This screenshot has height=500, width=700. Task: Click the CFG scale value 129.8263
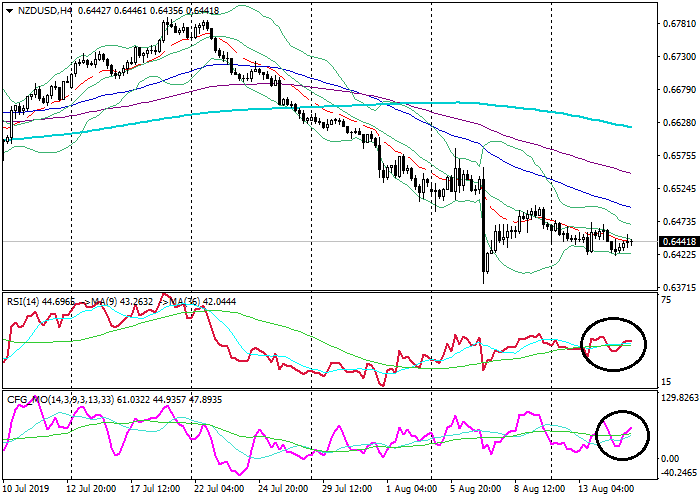pos(678,397)
